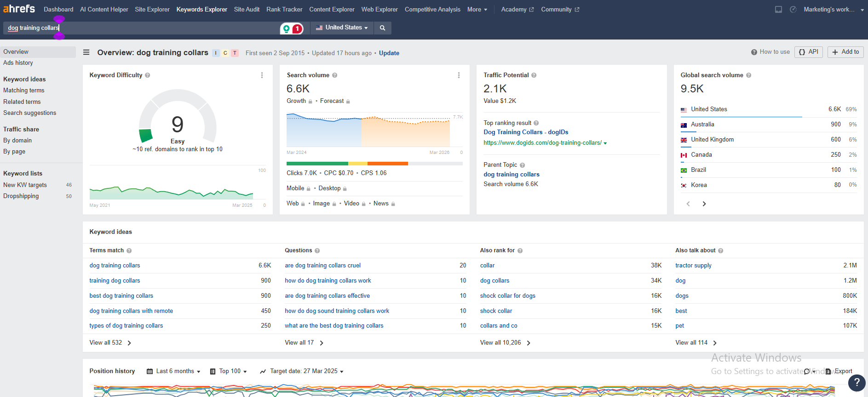Open AI Content Helper
The width and height of the screenshot is (868, 397).
(104, 9)
